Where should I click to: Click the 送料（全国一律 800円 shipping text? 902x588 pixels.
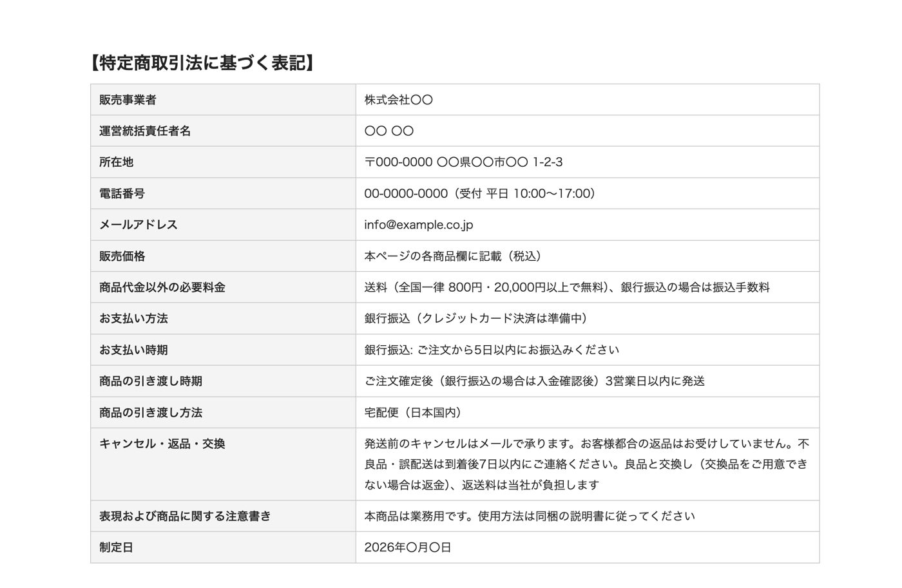(x=423, y=287)
